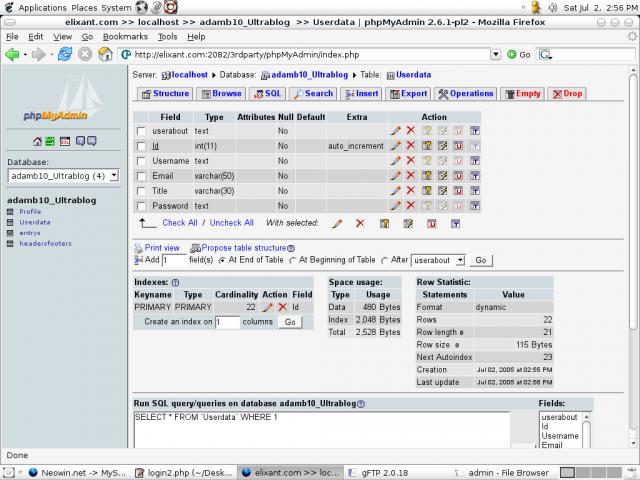Image resolution: width=640 pixels, height=480 pixels.
Task: Click the Firefox reload button
Action: [65, 54]
